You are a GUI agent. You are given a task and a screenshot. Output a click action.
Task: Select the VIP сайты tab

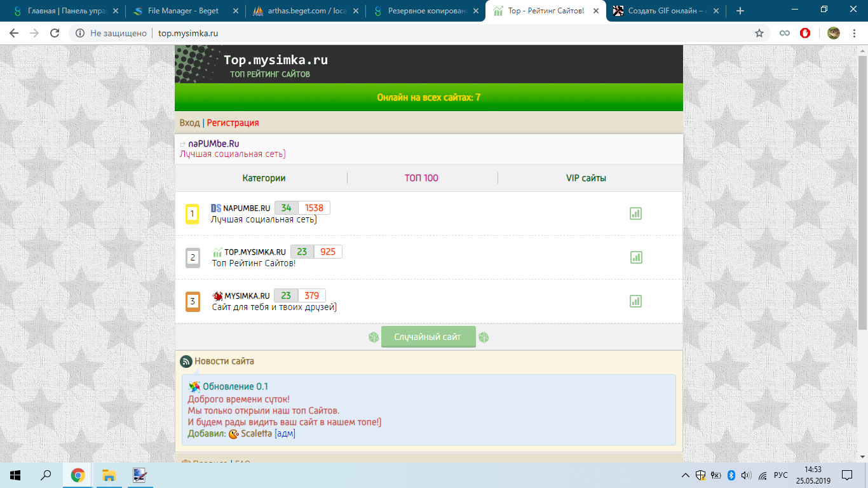pos(586,178)
